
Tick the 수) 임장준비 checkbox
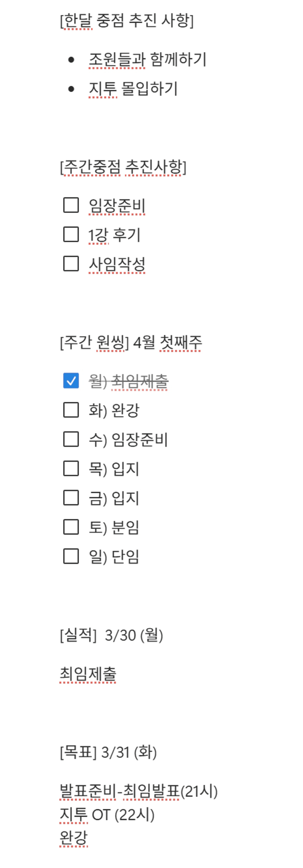71,439
